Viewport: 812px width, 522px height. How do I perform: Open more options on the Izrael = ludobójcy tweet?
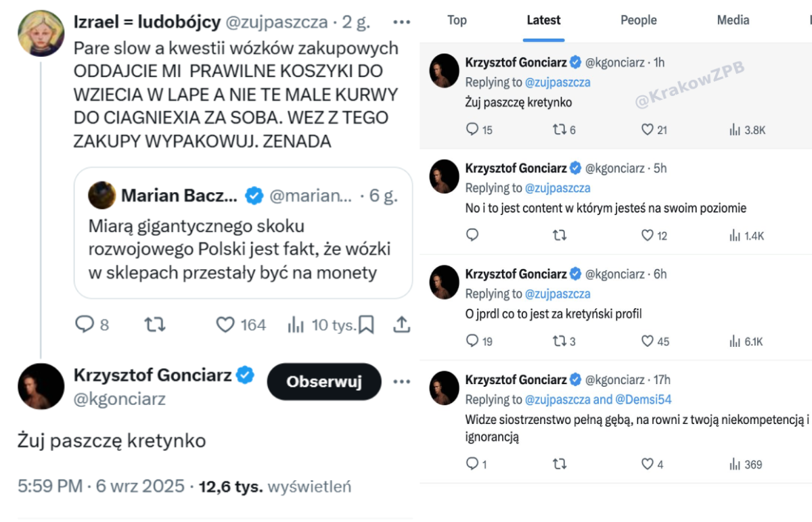click(x=402, y=22)
